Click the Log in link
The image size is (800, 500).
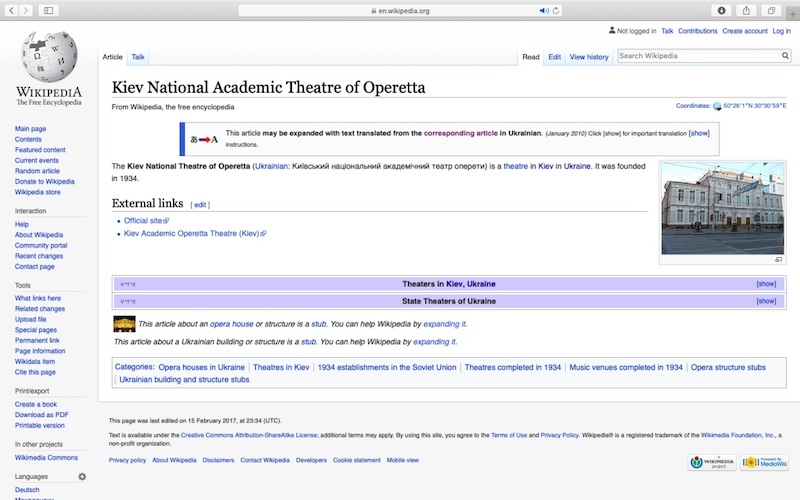click(x=781, y=31)
